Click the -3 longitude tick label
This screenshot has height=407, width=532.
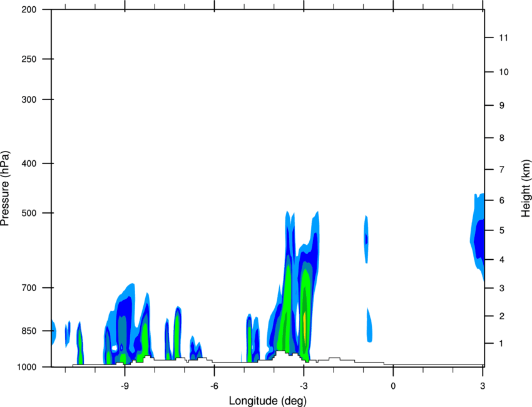304,386
